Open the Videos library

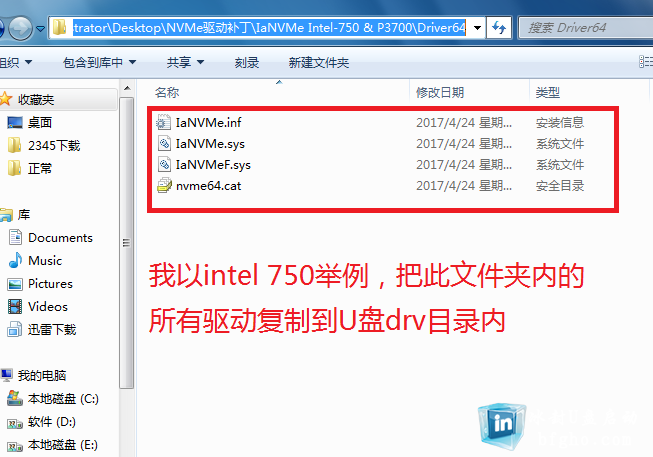[48, 307]
